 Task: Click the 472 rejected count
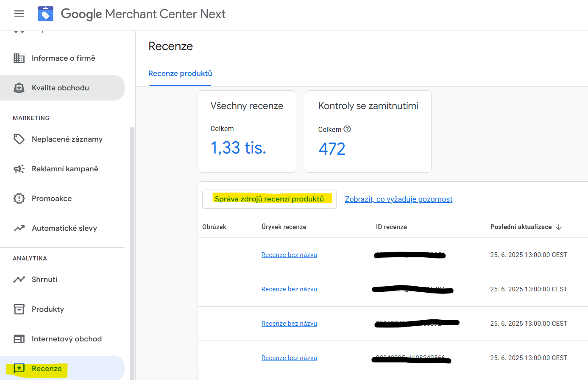[332, 149]
